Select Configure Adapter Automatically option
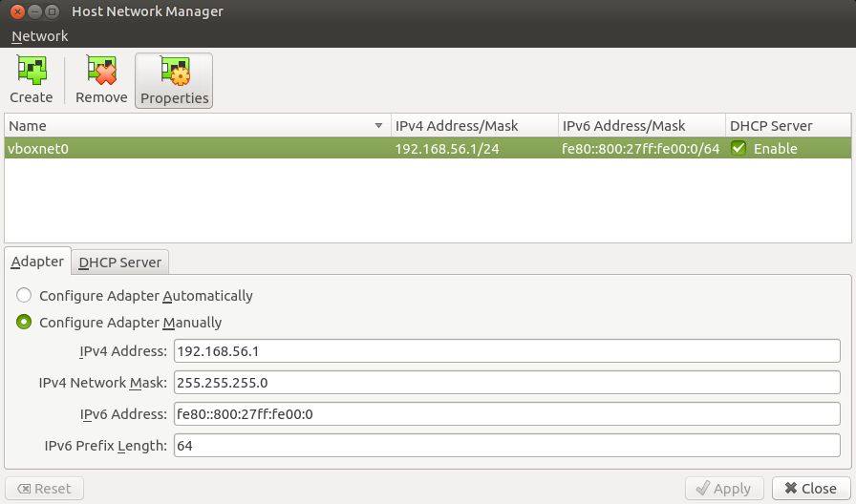This screenshot has width=856, height=504. pos(135,296)
